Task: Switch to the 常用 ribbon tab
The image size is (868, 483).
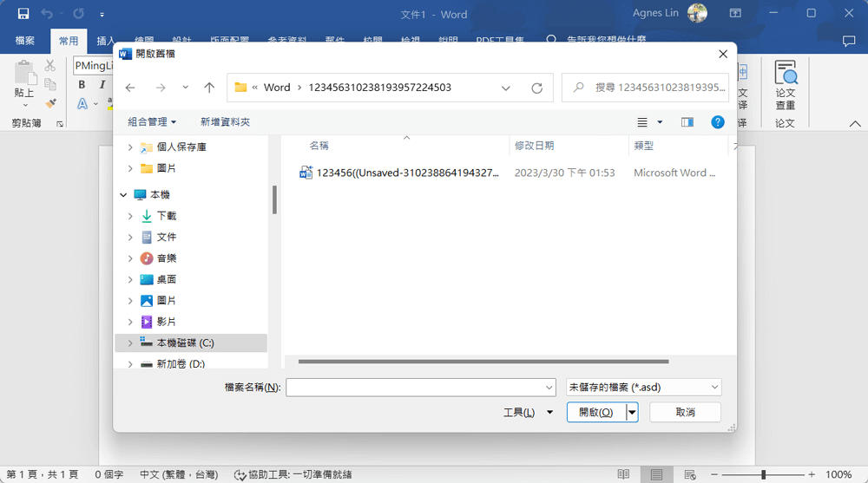Action: pyautogui.click(x=69, y=41)
